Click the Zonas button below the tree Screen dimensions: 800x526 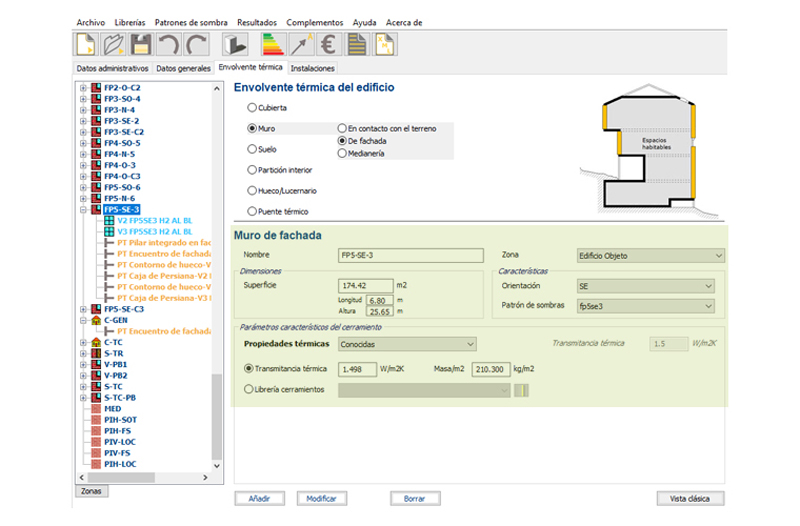pos(91,491)
